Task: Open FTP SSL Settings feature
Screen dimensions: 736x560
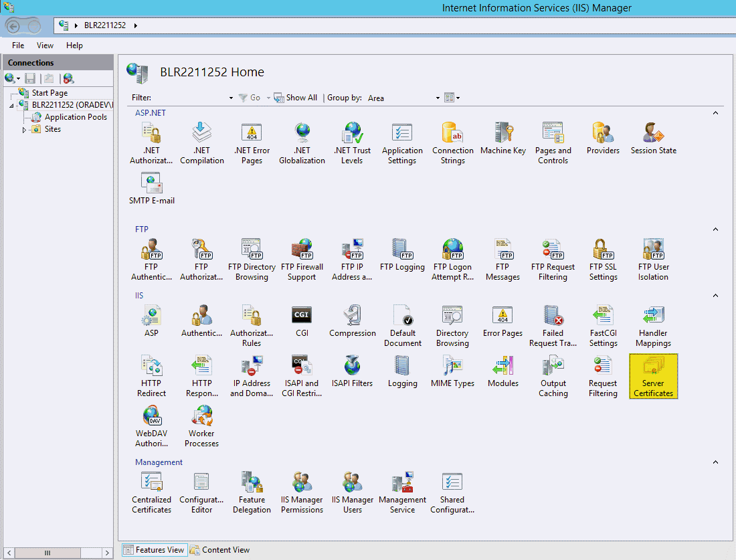Action: pos(603,260)
